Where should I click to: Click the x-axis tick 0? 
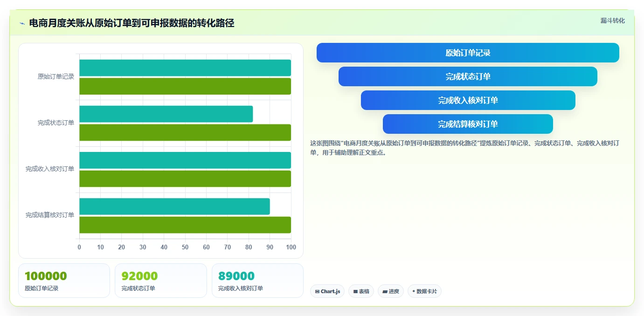pos(79,247)
